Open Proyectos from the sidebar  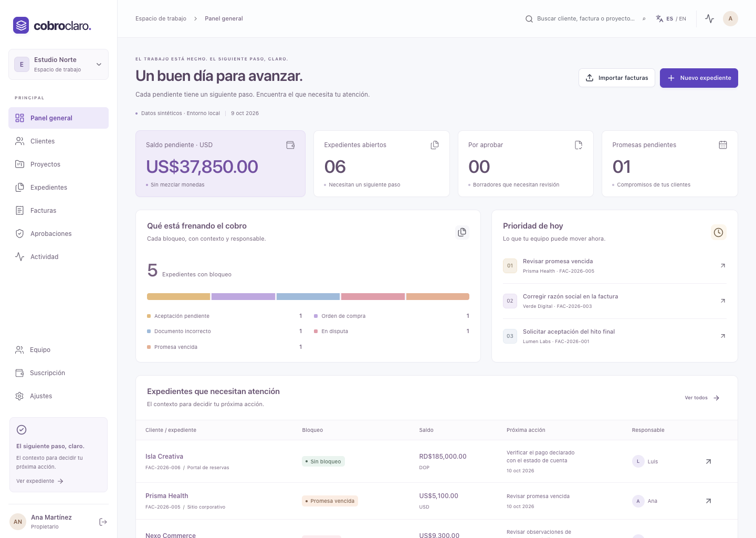(x=58, y=164)
